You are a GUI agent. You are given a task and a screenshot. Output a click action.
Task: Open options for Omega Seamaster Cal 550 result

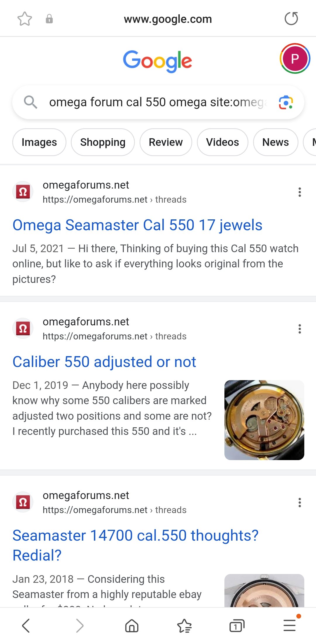tap(300, 192)
